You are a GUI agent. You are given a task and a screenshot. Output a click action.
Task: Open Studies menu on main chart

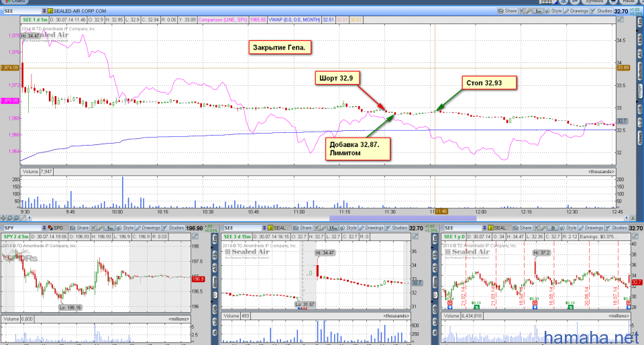click(x=602, y=11)
